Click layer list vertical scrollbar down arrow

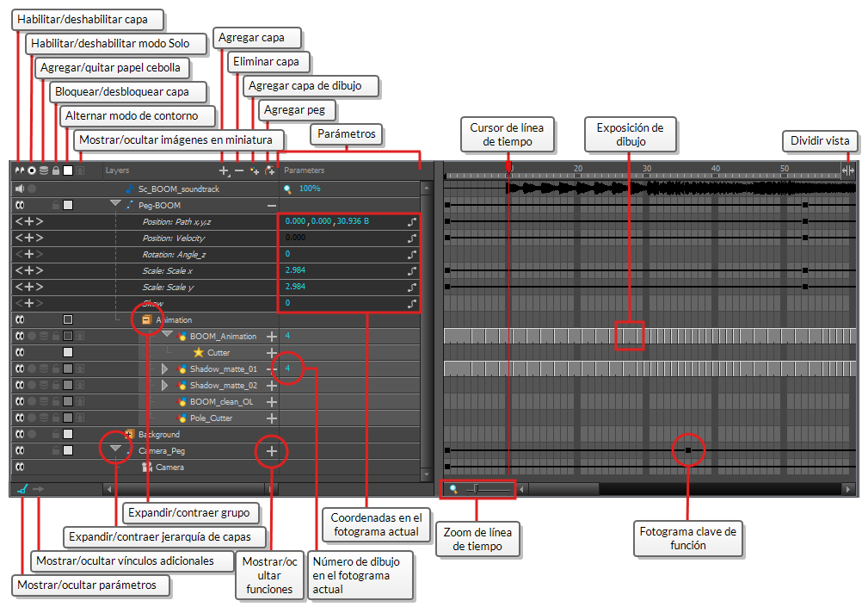tap(426, 475)
